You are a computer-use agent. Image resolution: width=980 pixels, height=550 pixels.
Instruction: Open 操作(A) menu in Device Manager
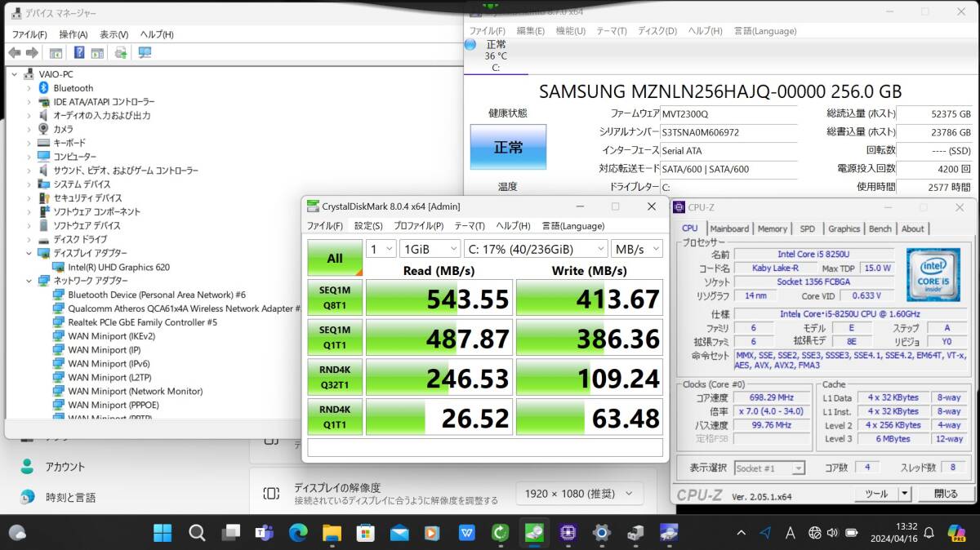pos(73,34)
